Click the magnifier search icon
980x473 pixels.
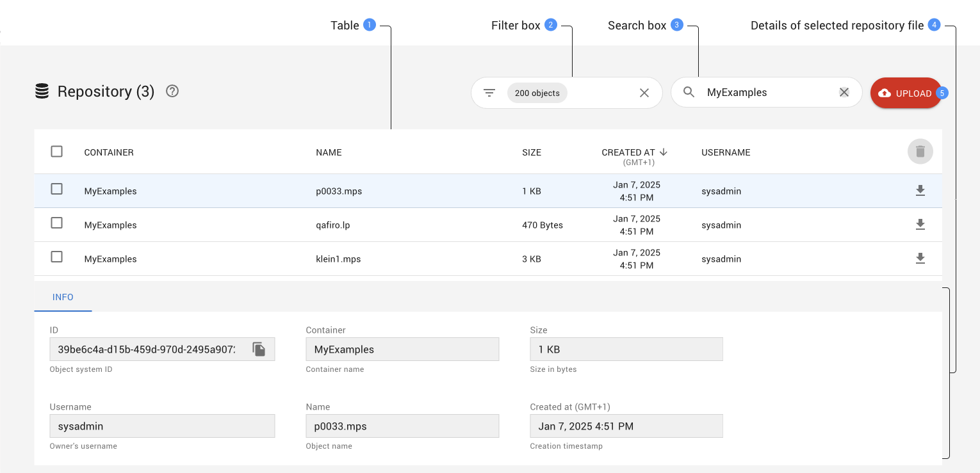point(689,92)
